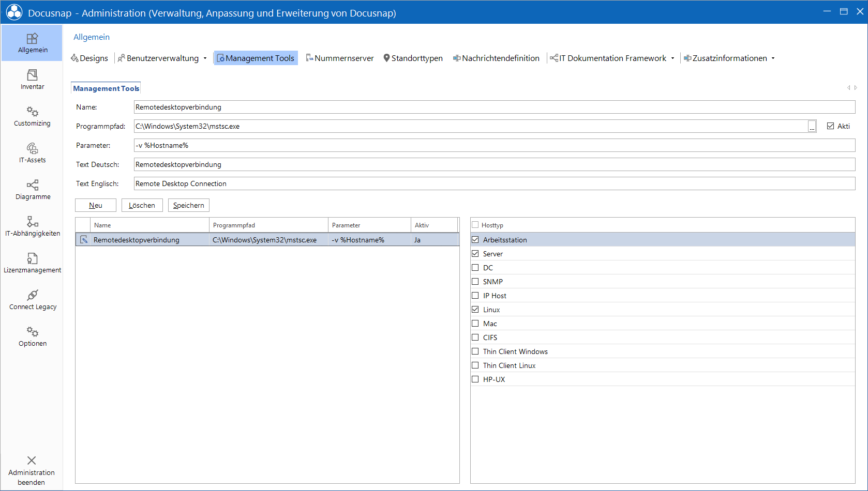
Task: Check the SNMP host type
Action: [475, 282]
